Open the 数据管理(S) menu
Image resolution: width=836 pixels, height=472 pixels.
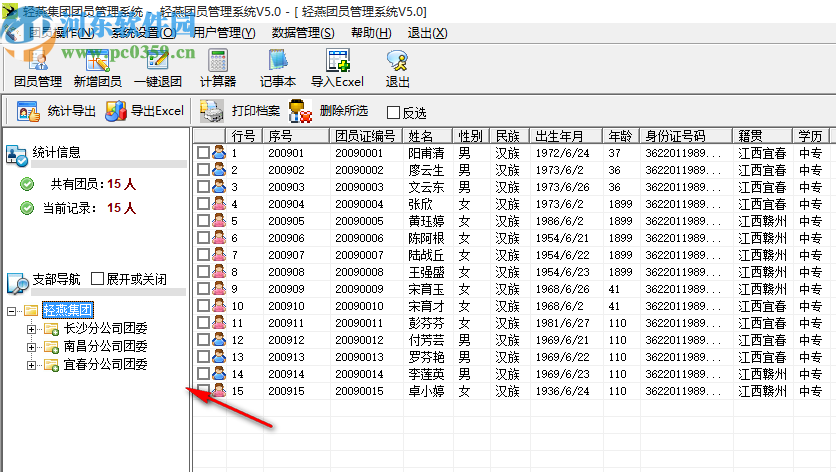pyautogui.click(x=303, y=33)
